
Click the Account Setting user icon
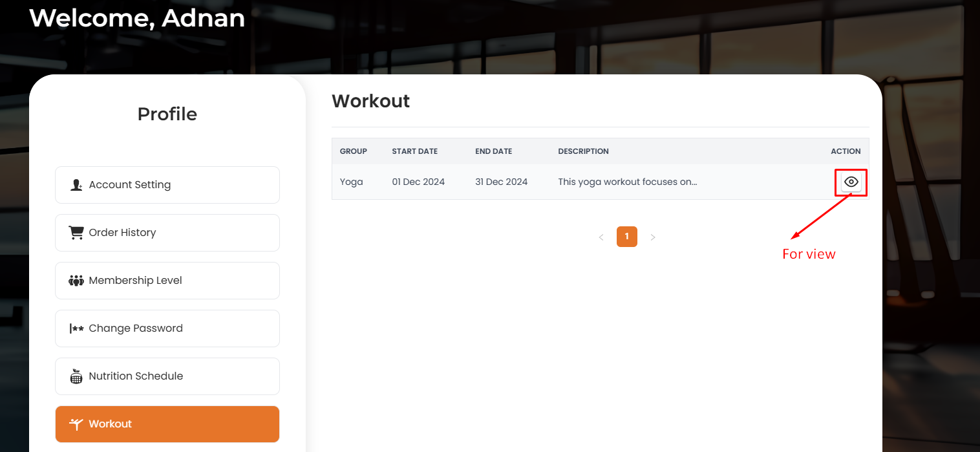click(x=76, y=185)
